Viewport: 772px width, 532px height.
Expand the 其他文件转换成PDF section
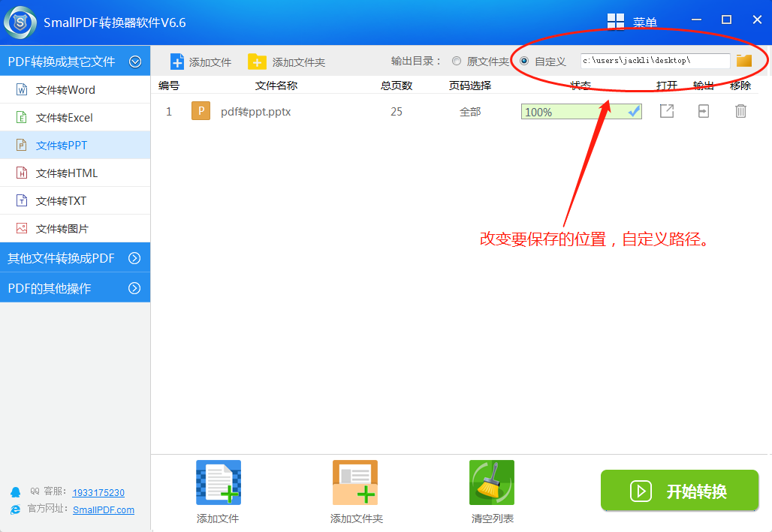[x=134, y=258]
